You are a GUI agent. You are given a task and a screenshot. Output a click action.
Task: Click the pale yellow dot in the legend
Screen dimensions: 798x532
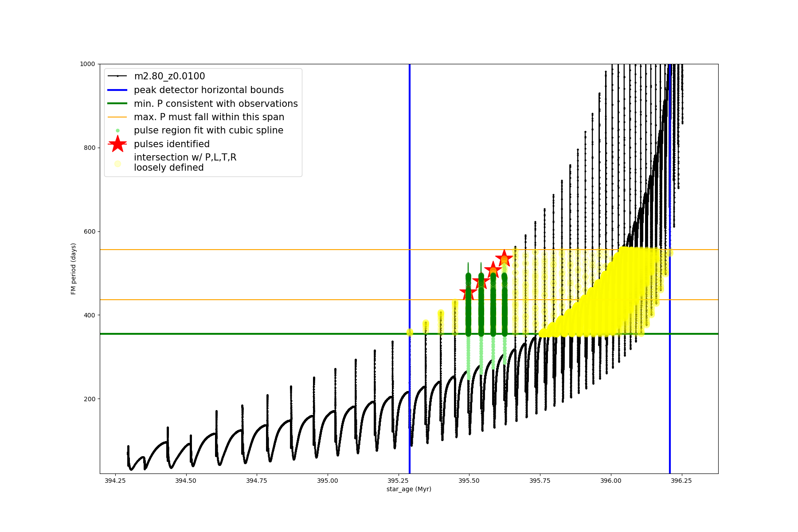tap(117, 164)
